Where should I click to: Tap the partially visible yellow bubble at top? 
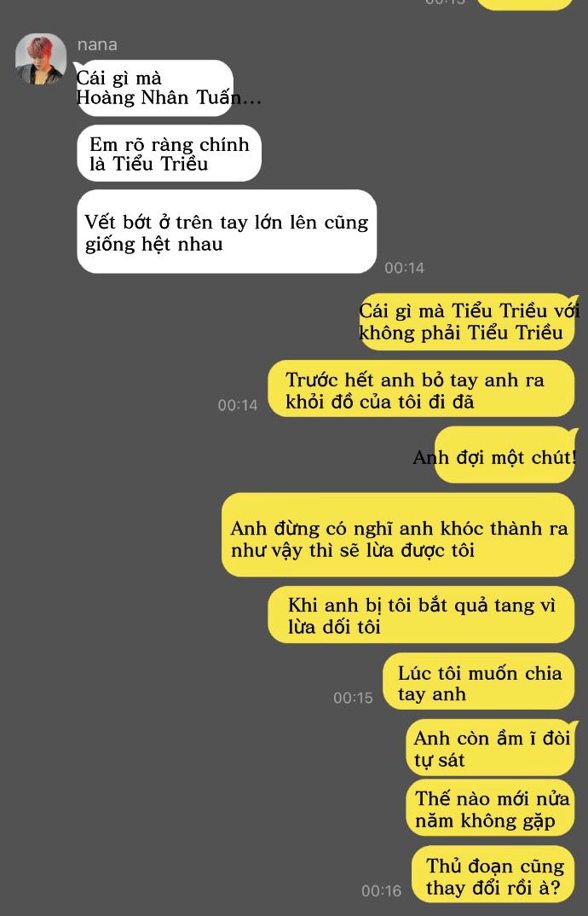coord(524,4)
